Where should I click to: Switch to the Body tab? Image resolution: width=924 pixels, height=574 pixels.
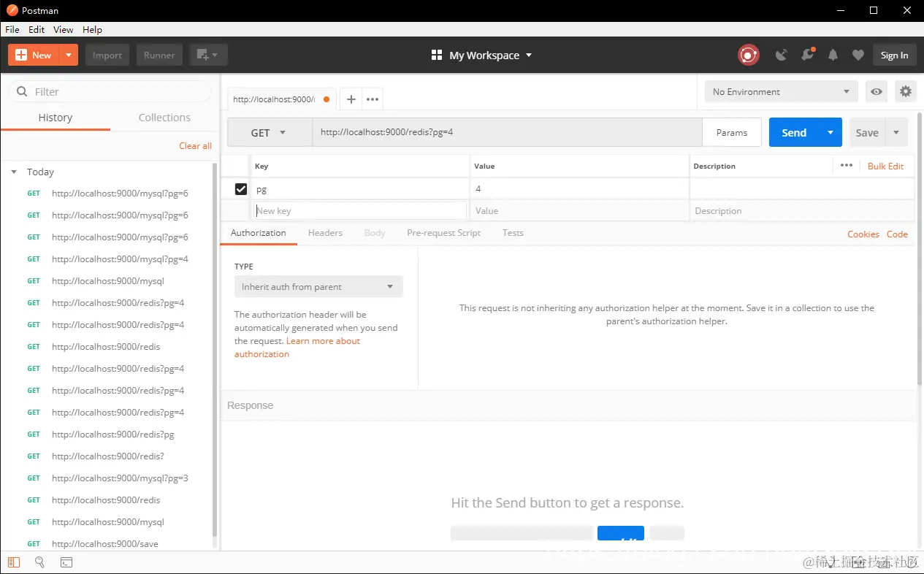pyautogui.click(x=375, y=233)
